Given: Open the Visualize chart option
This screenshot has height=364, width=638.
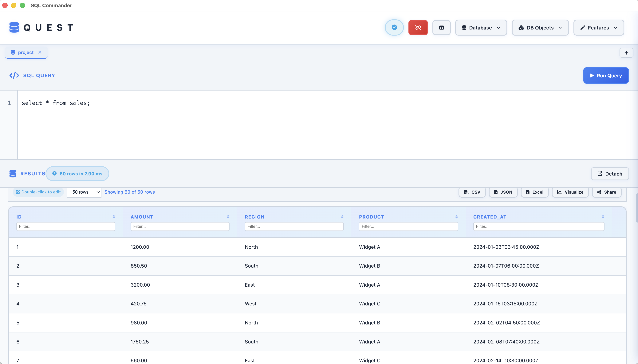Looking at the screenshot, I should 570,192.
